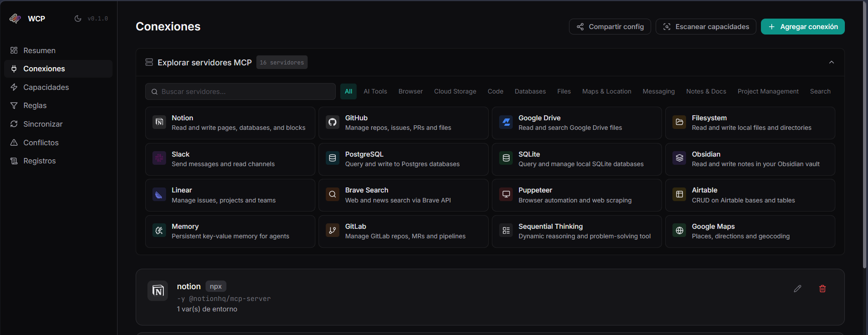Screen dimensions: 868x335
Task: Click the Filesystem folder icon
Action: pos(679,122)
